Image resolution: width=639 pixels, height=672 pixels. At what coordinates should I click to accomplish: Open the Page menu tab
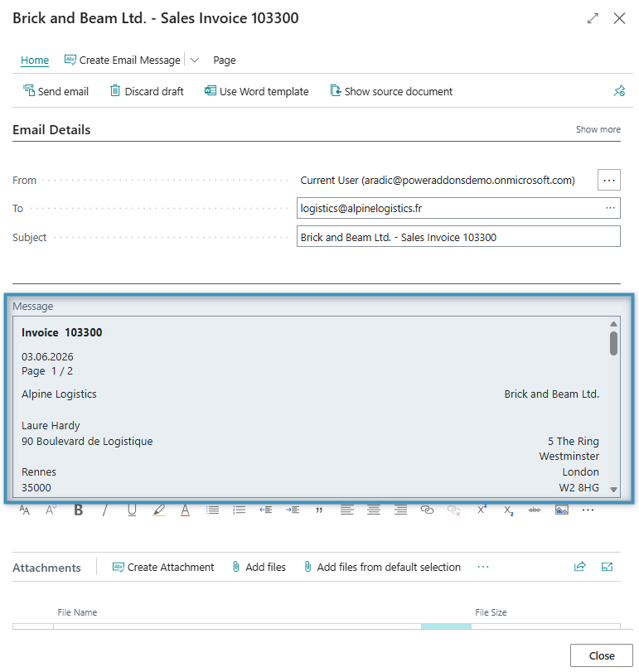pyautogui.click(x=224, y=60)
